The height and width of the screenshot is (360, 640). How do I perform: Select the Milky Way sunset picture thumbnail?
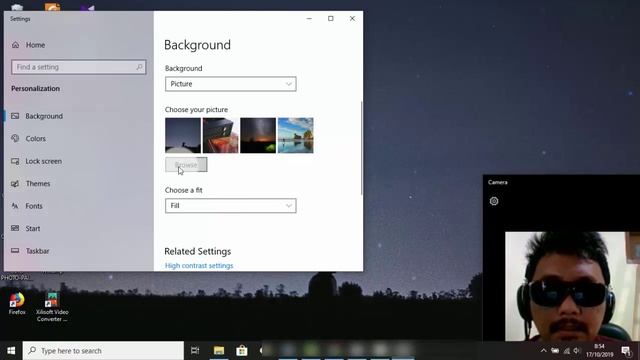click(258, 136)
